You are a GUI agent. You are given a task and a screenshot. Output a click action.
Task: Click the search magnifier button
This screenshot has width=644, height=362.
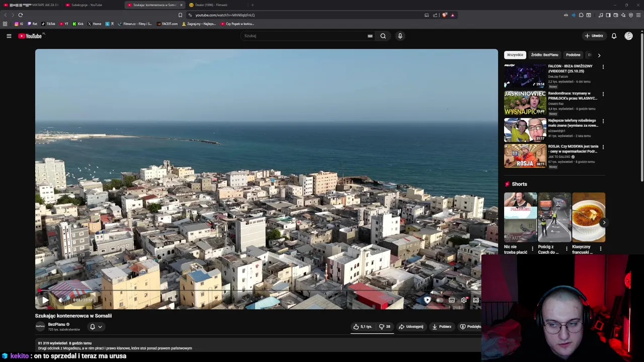[x=383, y=36]
